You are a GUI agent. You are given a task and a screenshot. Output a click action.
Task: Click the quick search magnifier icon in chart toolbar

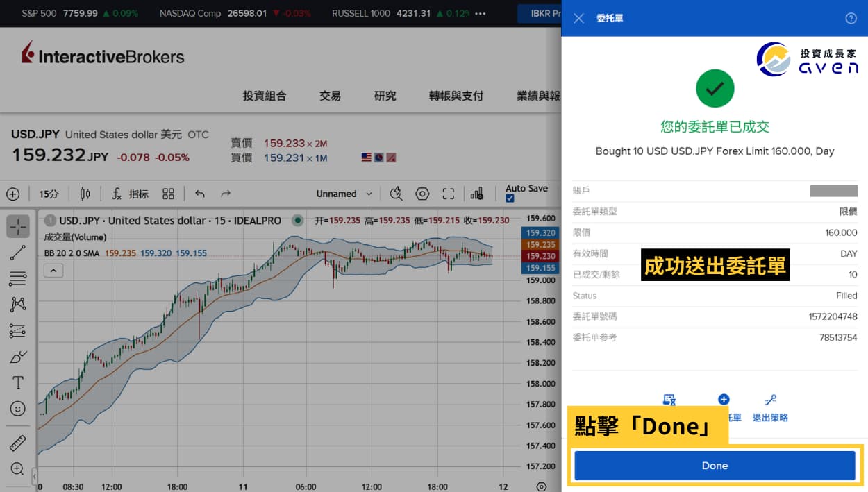point(396,194)
